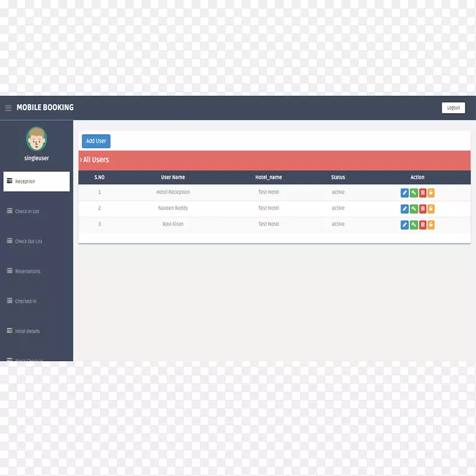
Task: Open Check Out List in the sidebar
Action: pyautogui.click(x=24, y=241)
